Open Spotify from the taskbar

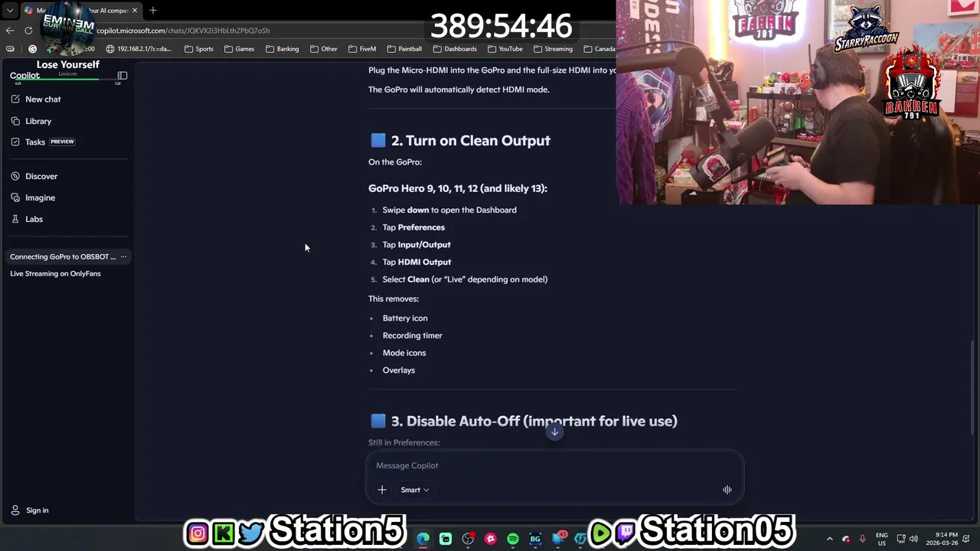[513, 539]
